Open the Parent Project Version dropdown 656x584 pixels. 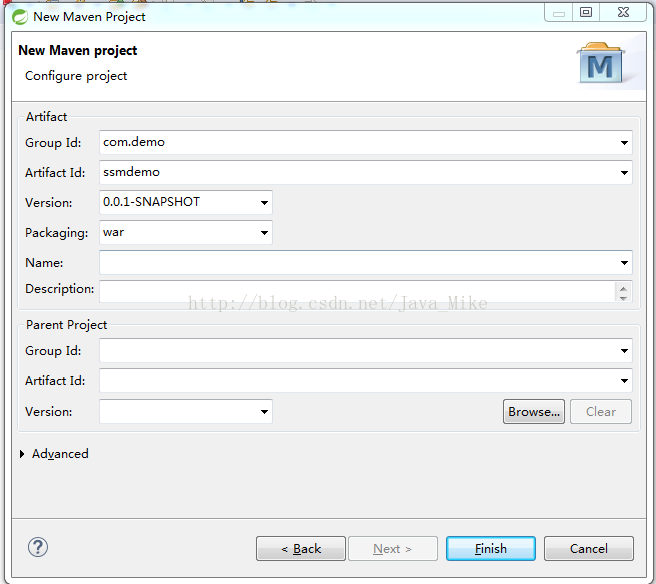coord(264,412)
